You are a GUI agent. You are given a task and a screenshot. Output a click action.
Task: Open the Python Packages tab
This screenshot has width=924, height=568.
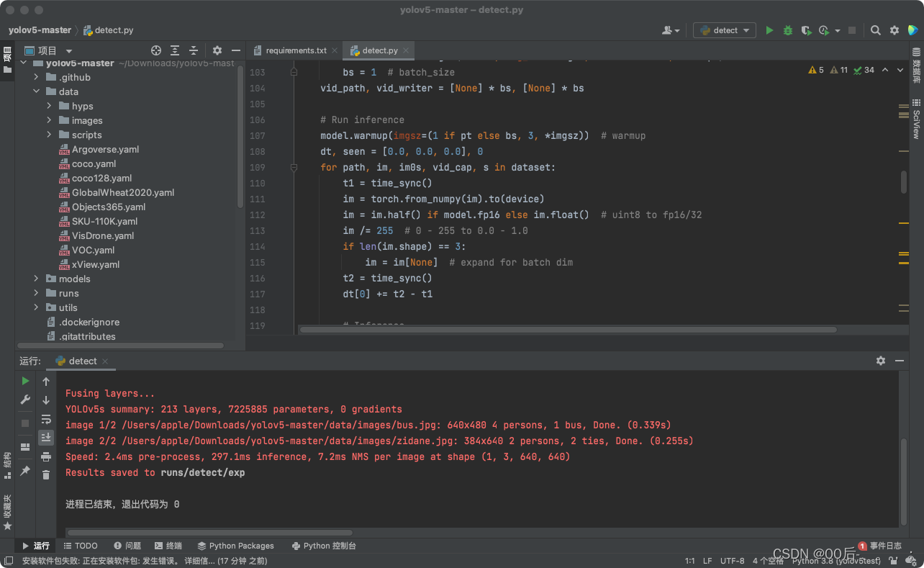(235, 546)
